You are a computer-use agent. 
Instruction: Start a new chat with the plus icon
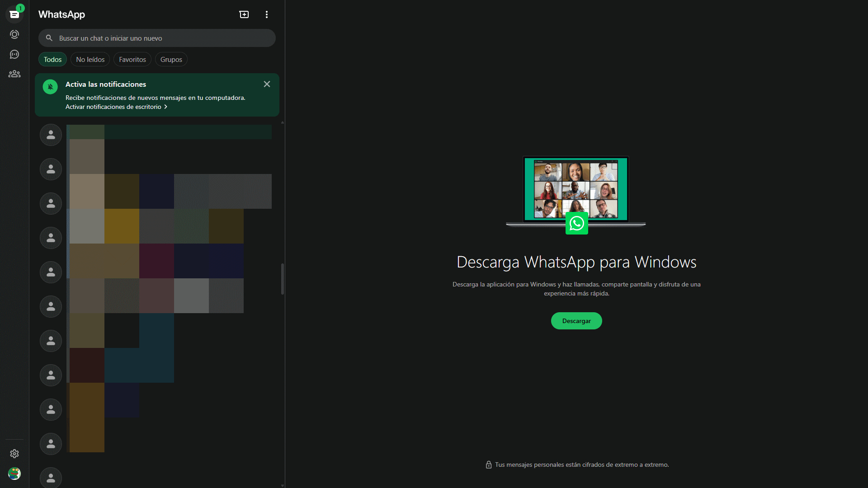pos(244,14)
